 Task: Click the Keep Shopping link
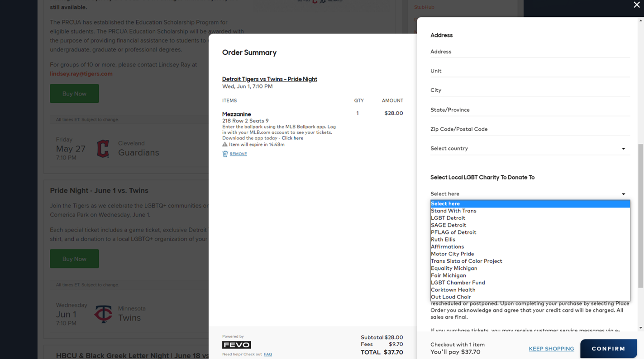point(551,349)
